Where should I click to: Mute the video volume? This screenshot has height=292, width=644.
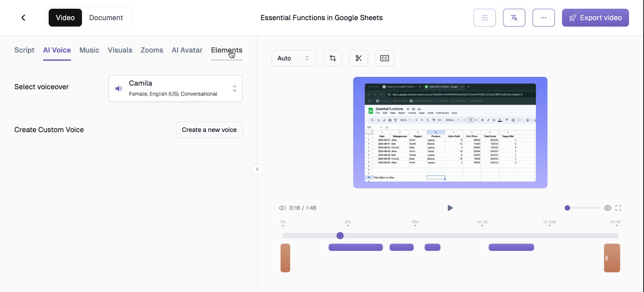pyautogui.click(x=282, y=208)
